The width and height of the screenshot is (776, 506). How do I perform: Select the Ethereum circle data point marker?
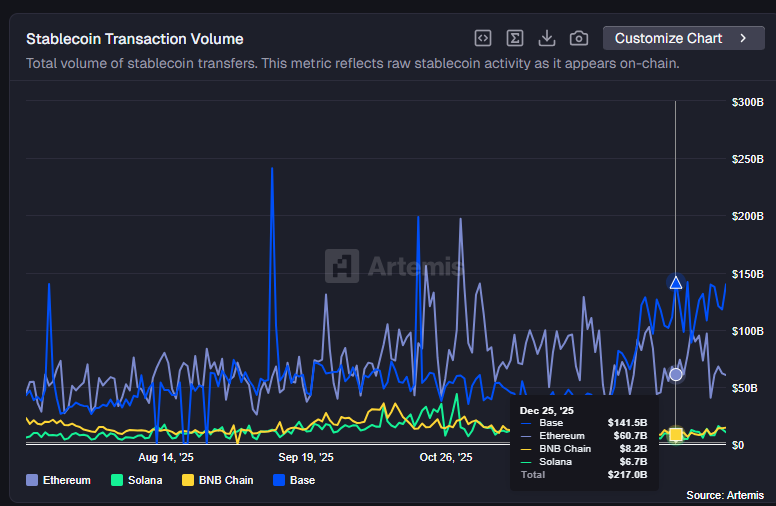(x=676, y=374)
